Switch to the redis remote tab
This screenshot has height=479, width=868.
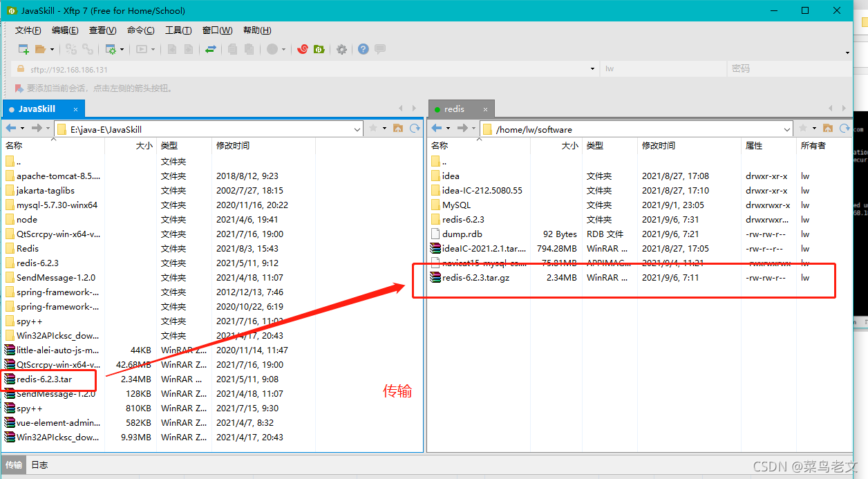click(x=461, y=109)
